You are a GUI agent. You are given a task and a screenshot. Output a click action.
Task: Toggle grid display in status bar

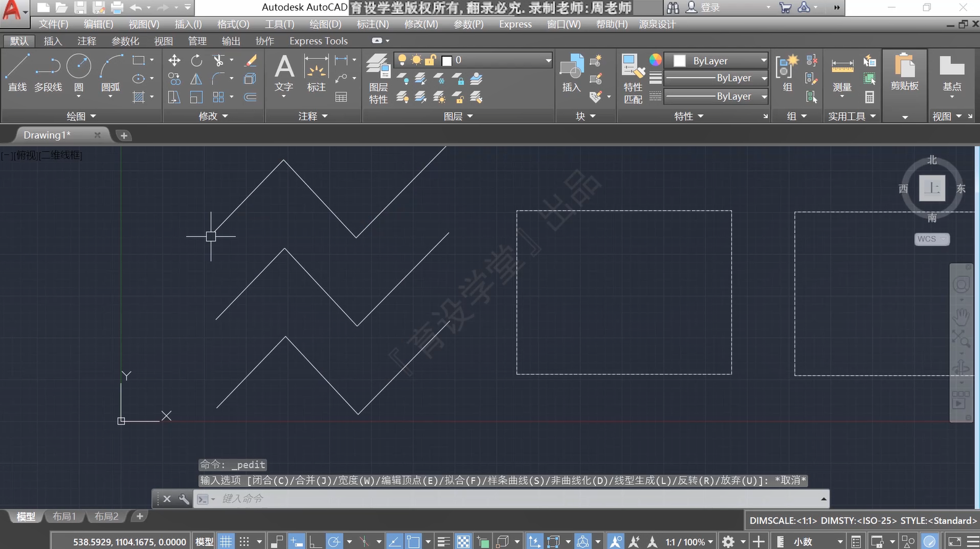tap(226, 542)
